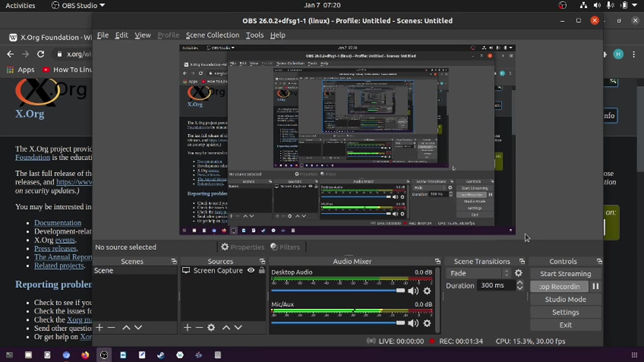Open source properties via the Sources gear icon
The image size is (644, 362).
(x=211, y=327)
